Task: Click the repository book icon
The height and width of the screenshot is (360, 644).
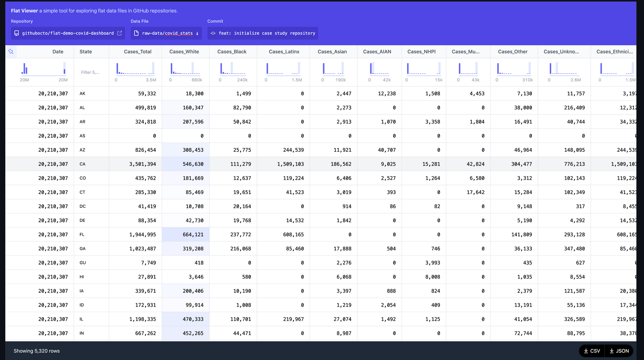Action: point(17,33)
